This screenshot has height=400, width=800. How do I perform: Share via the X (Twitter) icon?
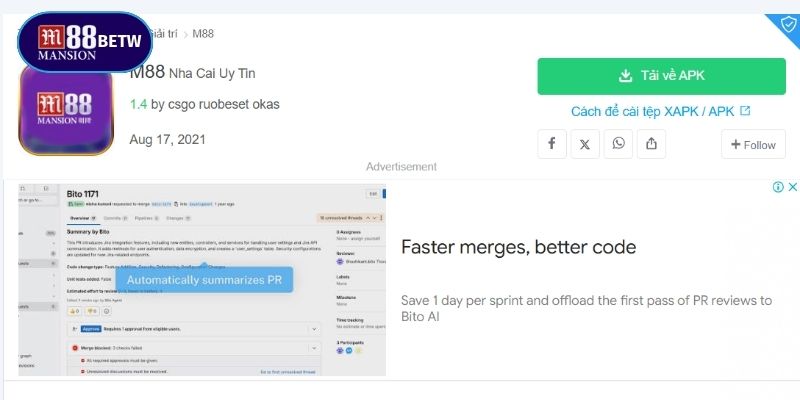585,144
